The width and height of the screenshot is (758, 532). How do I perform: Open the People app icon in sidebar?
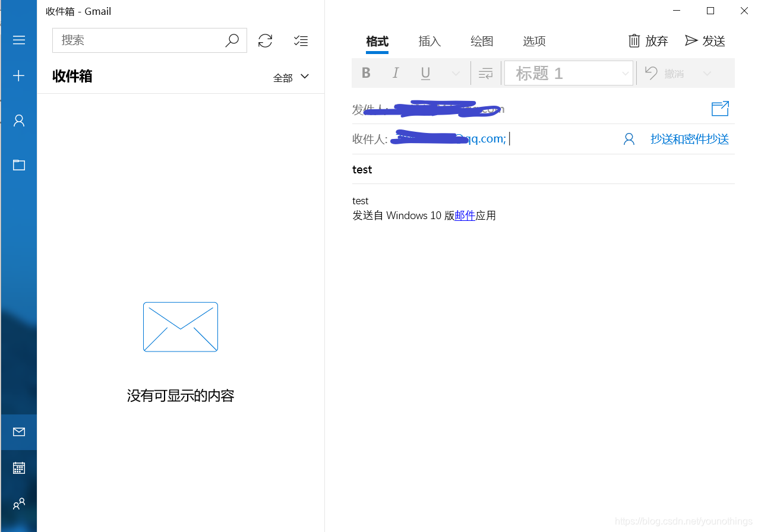[18, 503]
